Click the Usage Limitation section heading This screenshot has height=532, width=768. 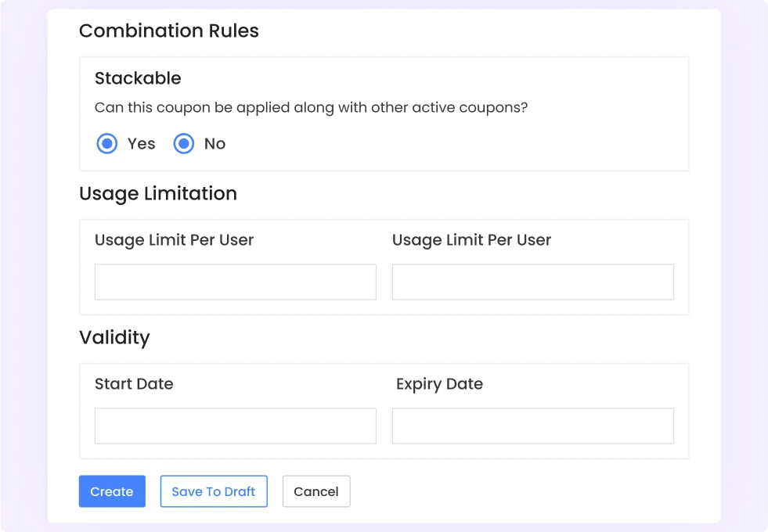[x=158, y=193]
